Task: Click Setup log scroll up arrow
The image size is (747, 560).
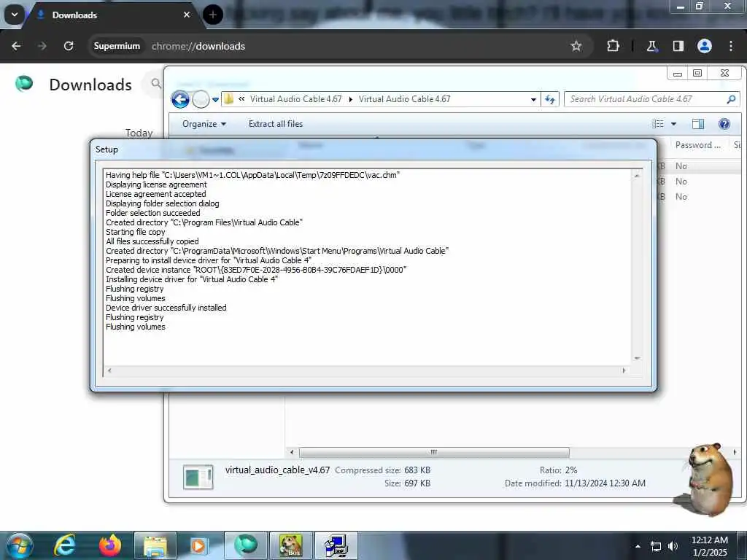Action: (x=637, y=176)
